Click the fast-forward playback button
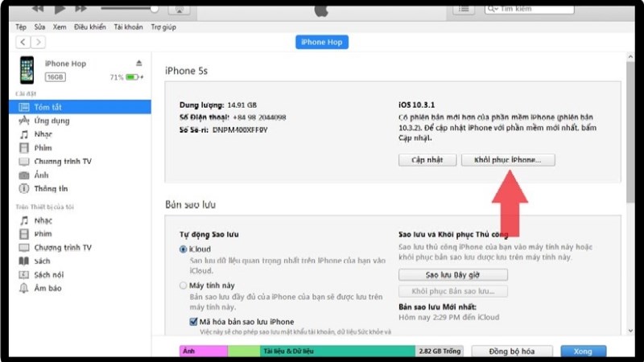Screen dimensions: 644x362 81,8
